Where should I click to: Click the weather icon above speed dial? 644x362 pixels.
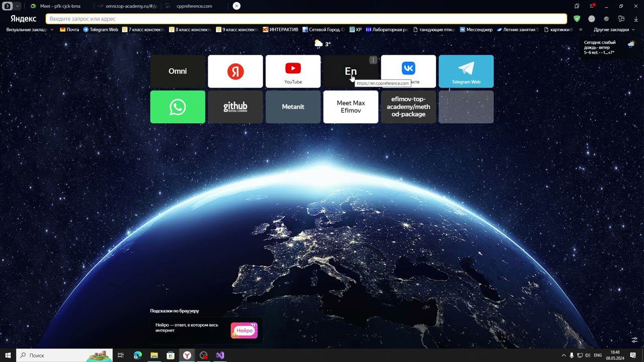pos(318,44)
